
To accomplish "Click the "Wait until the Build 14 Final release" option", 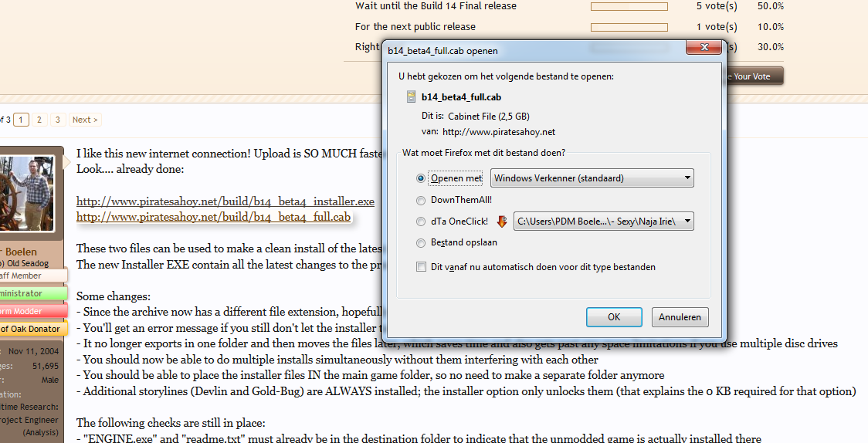I will pyautogui.click(x=436, y=6).
